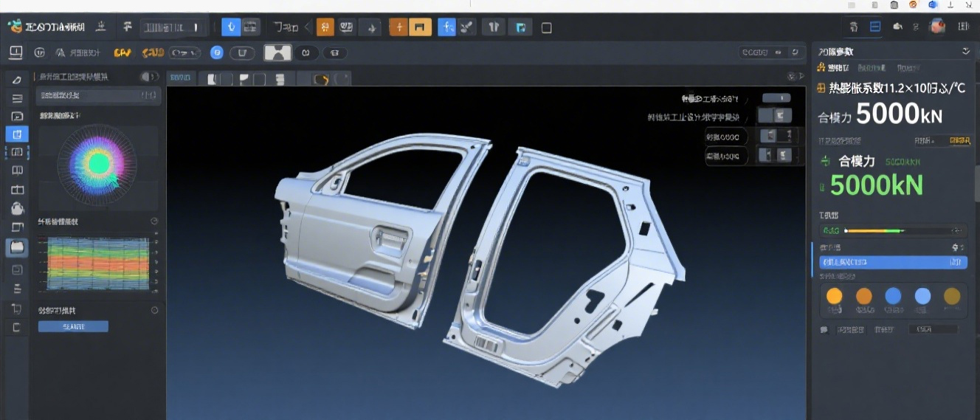This screenshot has height=420, width=980.
Task: Click the blue circular icon in the second toolbar
Action: (x=217, y=52)
